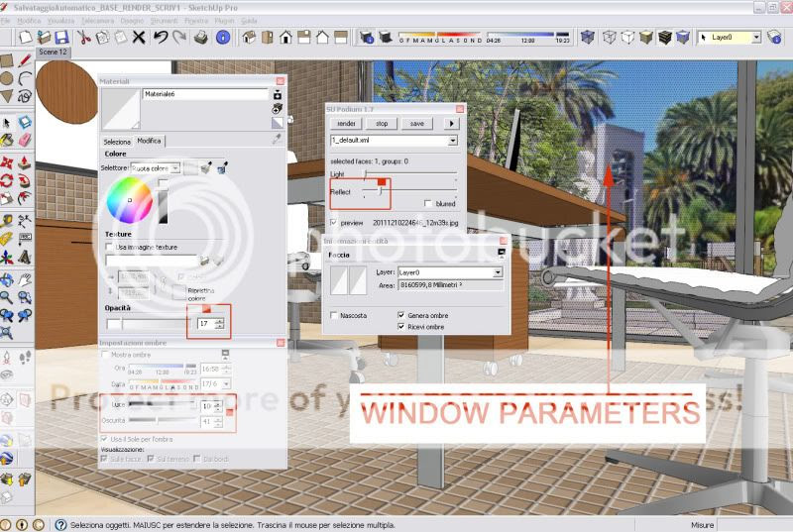Click the opacity value stepper arrows
The image size is (793, 532).
click(219, 323)
